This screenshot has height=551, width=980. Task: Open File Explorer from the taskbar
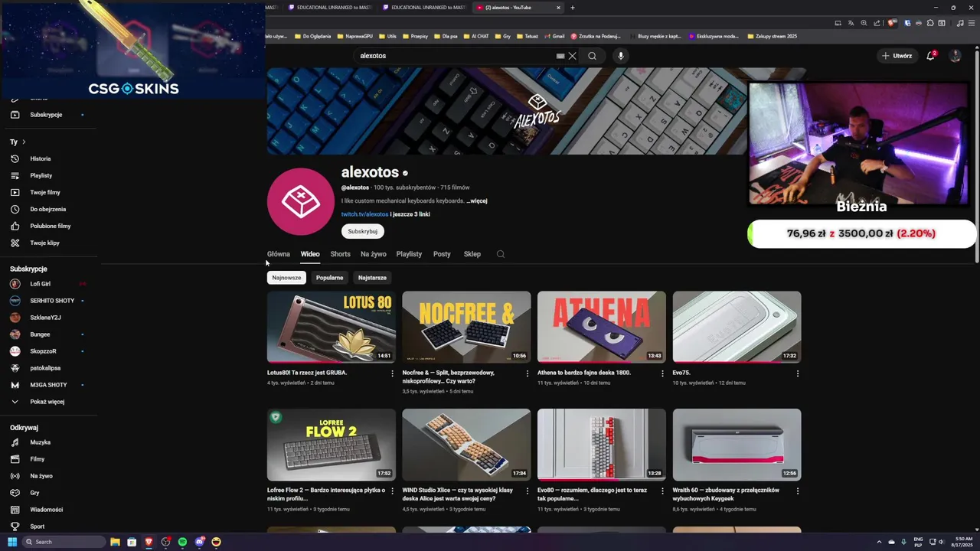(x=115, y=542)
